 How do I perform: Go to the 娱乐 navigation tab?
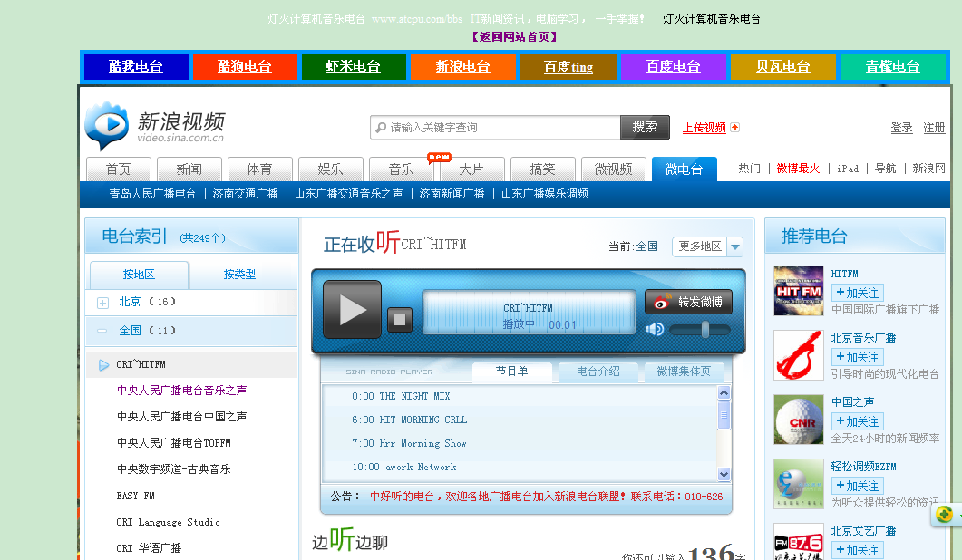click(x=330, y=169)
